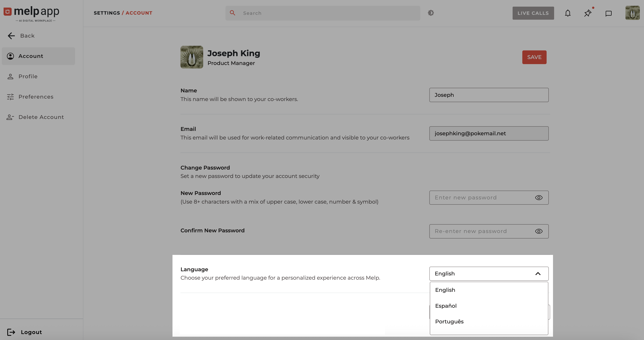
Task: Open Preferences settings section
Action: click(36, 97)
